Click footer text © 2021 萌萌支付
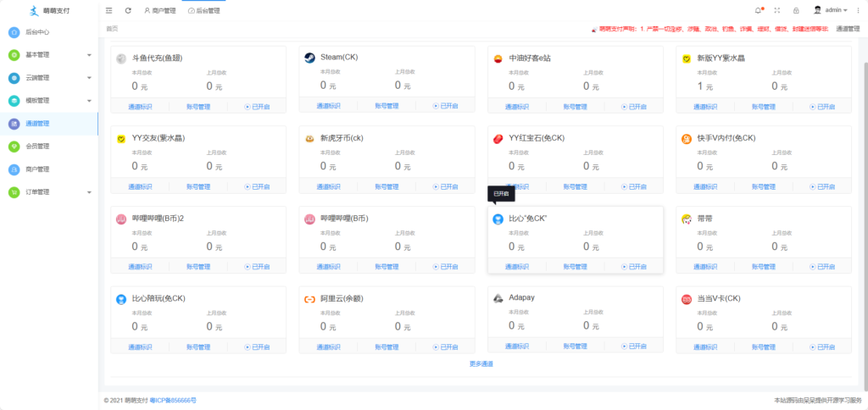 (125, 400)
